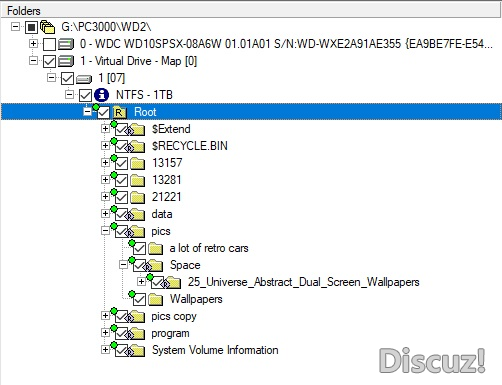Select the Space folder label
Image resolution: width=502 pixels, height=385 pixels.
(x=185, y=265)
